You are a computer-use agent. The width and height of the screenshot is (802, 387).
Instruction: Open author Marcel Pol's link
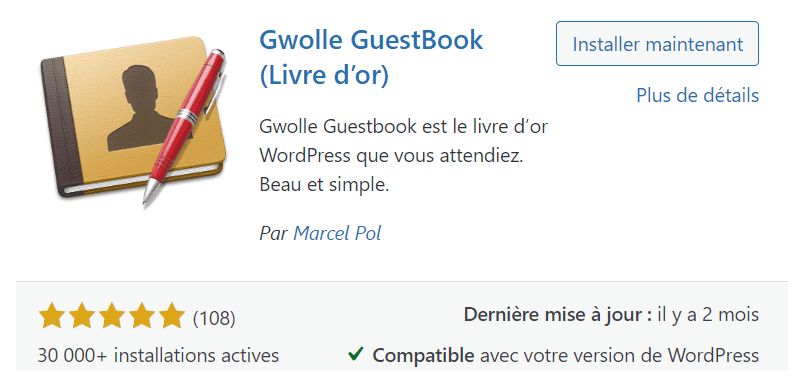(x=337, y=233)
